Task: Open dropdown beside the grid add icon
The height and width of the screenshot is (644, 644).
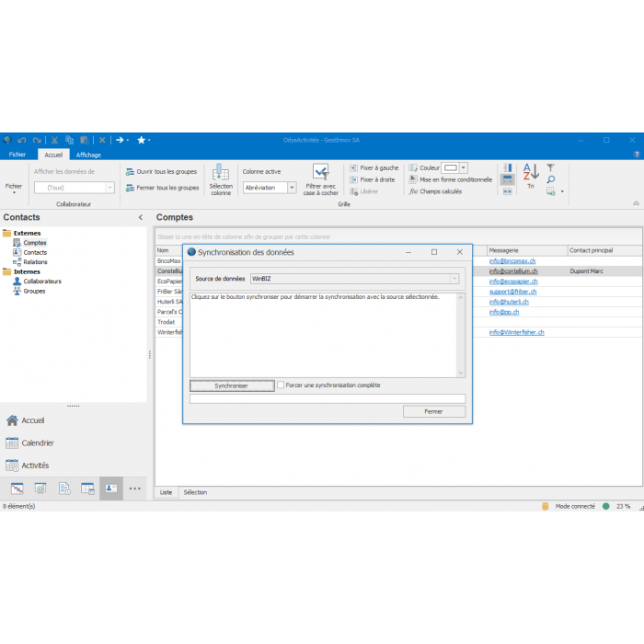Action: tap(562, 191)
